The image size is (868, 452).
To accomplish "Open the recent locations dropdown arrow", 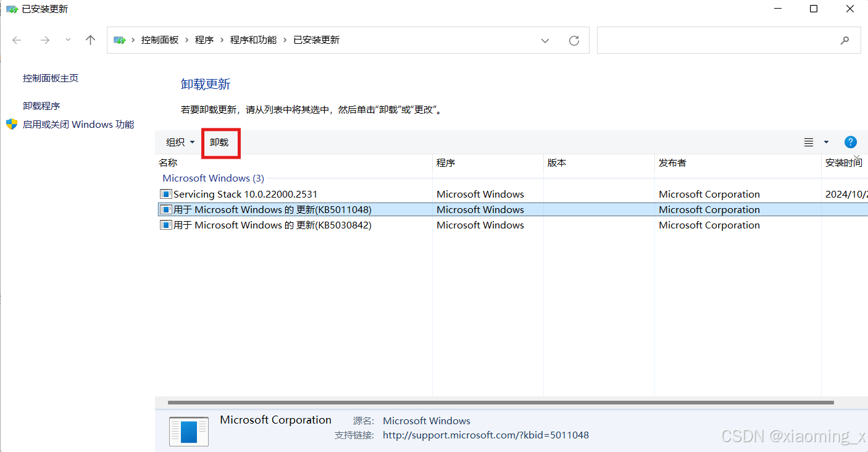I will [x=68, y=40].
